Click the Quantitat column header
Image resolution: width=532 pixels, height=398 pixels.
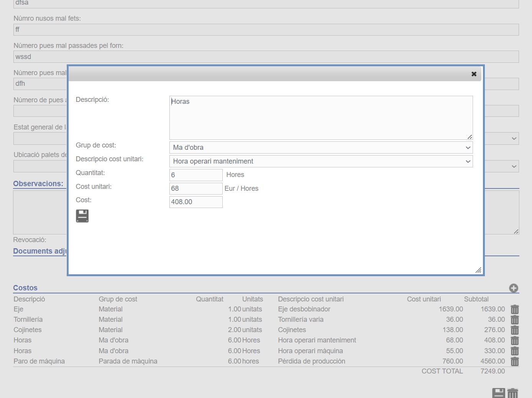coord(210,299)
